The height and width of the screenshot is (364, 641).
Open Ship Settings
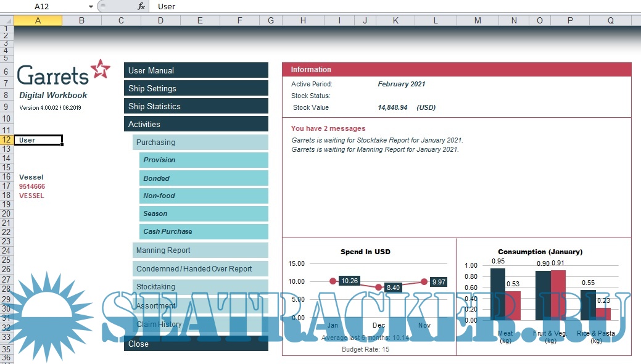[x=196, y=88]
